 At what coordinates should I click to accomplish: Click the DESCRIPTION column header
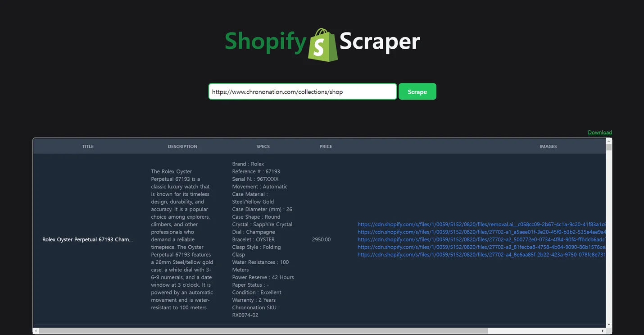[182, 147]
